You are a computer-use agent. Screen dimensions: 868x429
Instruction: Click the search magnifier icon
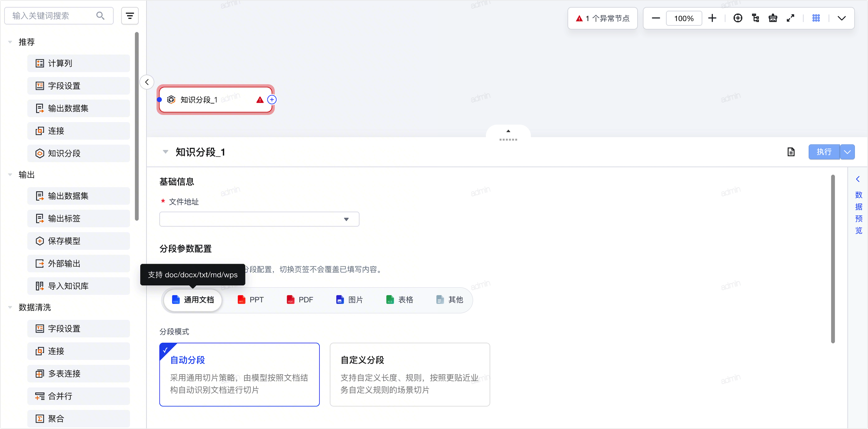100,16
